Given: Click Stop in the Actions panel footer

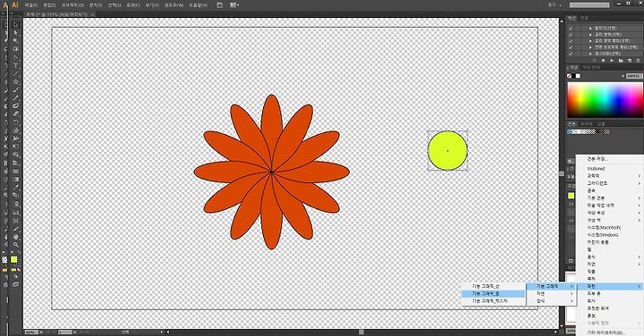Looking at the screenshot, I should pos(595,60).
